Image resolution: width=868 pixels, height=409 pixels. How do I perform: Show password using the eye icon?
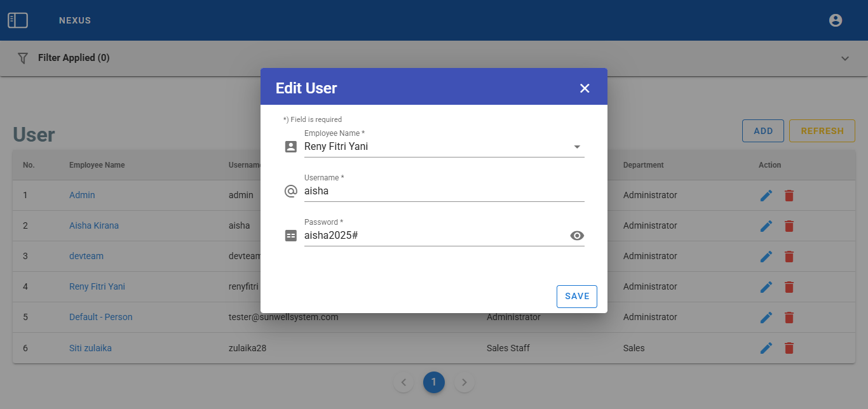tap(577, 236)
